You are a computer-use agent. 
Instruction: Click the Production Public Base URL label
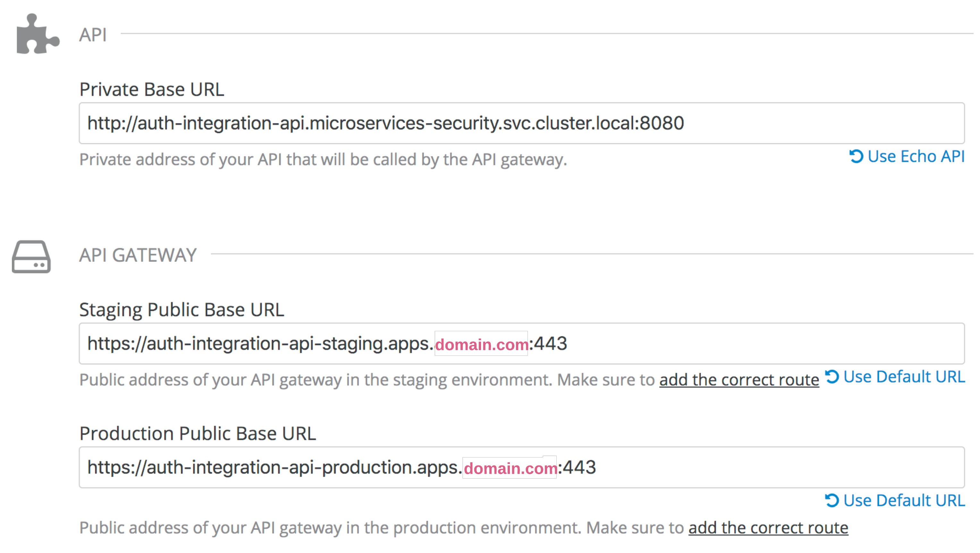[x=198, y=433]
